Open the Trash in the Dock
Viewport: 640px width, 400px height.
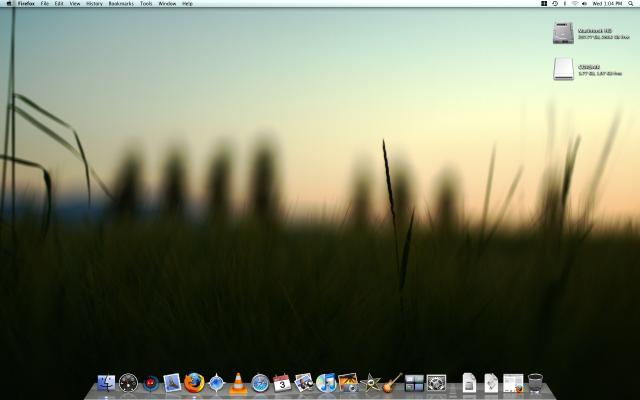coord(535,382)
